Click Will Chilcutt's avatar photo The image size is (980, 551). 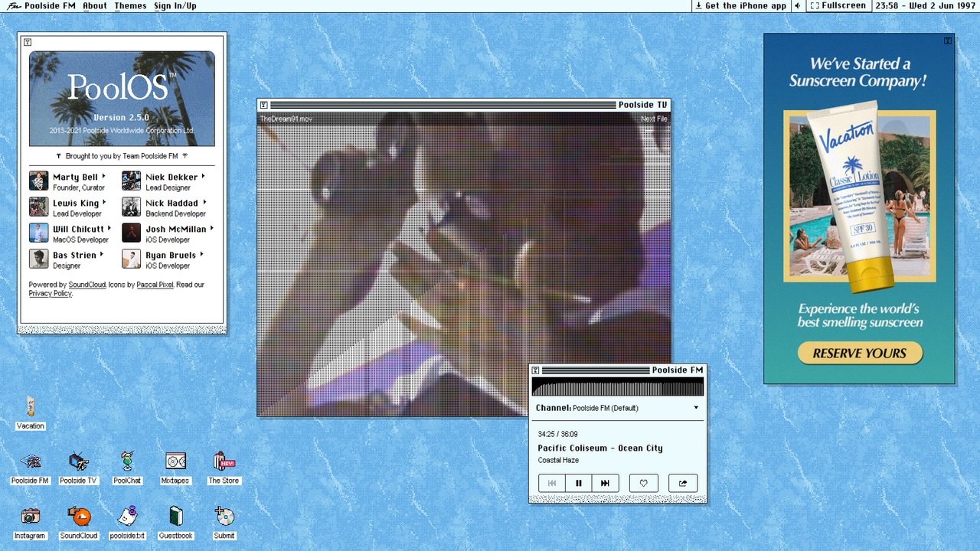[39, 233]
